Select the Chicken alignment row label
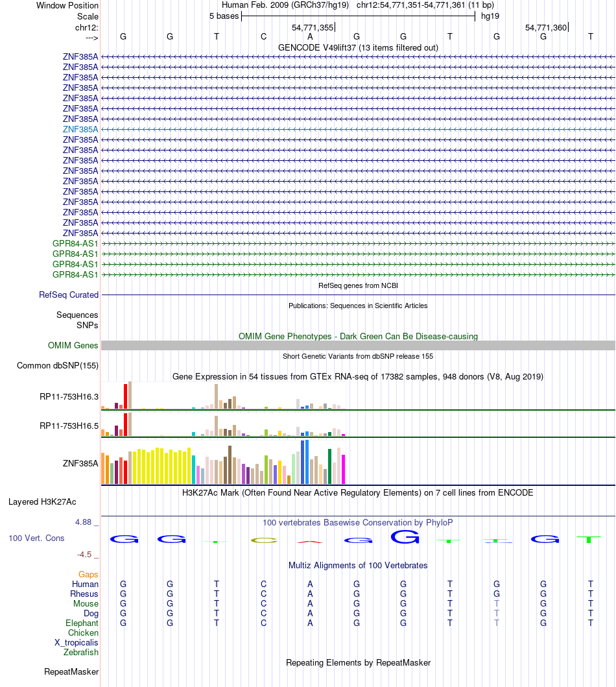Image resolution: width=616 pixels, height=687 pixels. pos(83,633)
